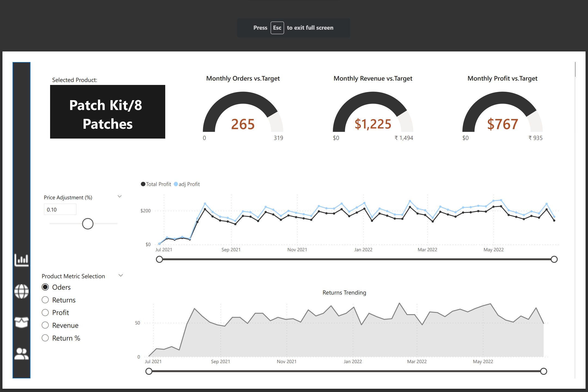Collapse the Product Metric Selection section

point(121,275)
